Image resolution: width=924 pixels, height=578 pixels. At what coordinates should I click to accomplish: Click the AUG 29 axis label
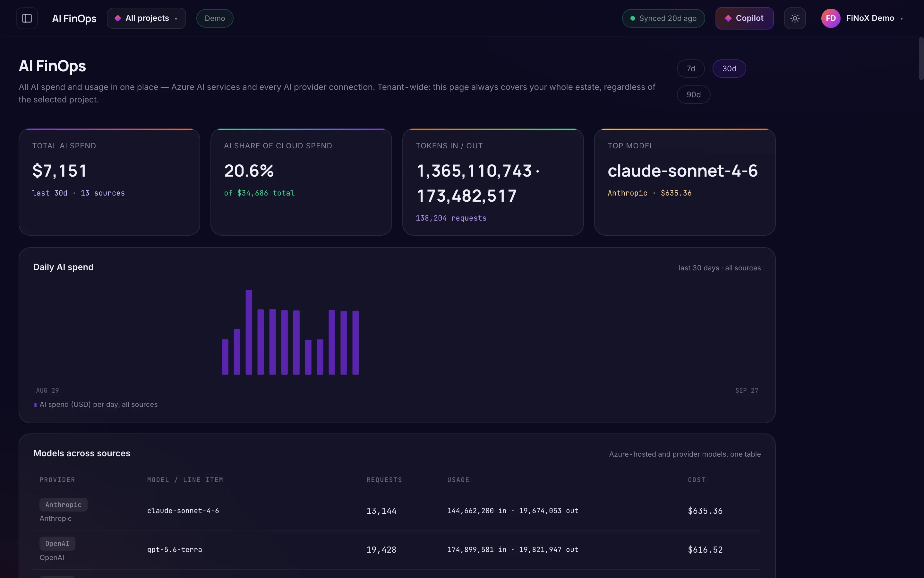coord(47,391)
